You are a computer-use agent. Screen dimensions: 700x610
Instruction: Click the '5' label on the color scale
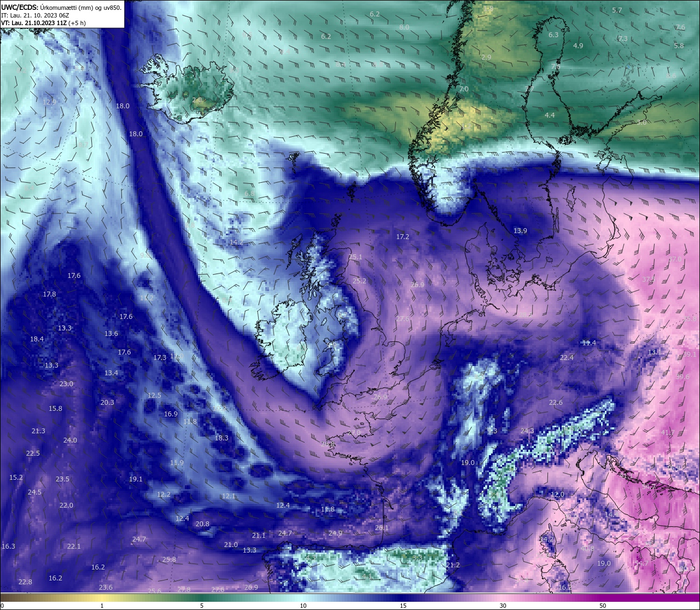click(202, 606)
